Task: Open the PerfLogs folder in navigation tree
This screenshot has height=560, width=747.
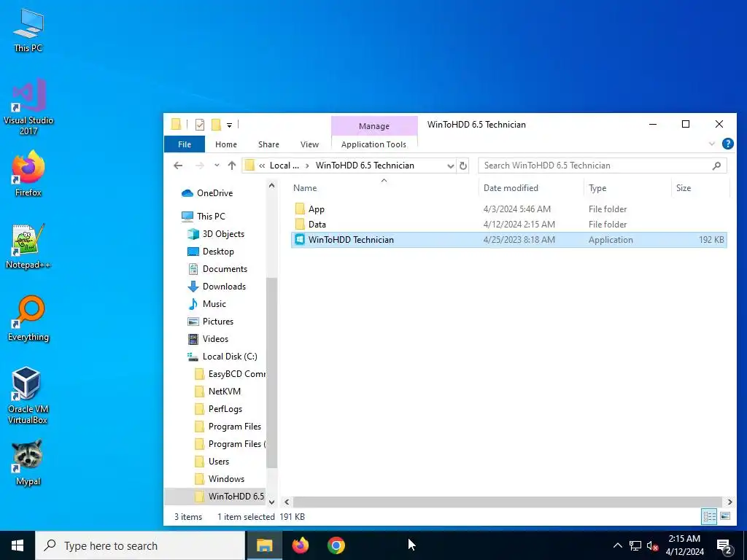Action: tap(225, 409)
